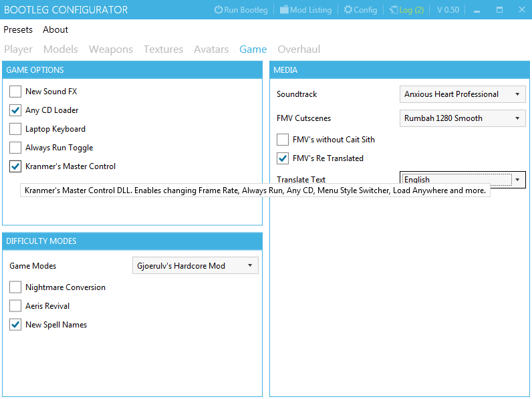Viewport: 532px width, 399px height.
Task: Click the Game Modes label
Action: click(x=33, y=265)
